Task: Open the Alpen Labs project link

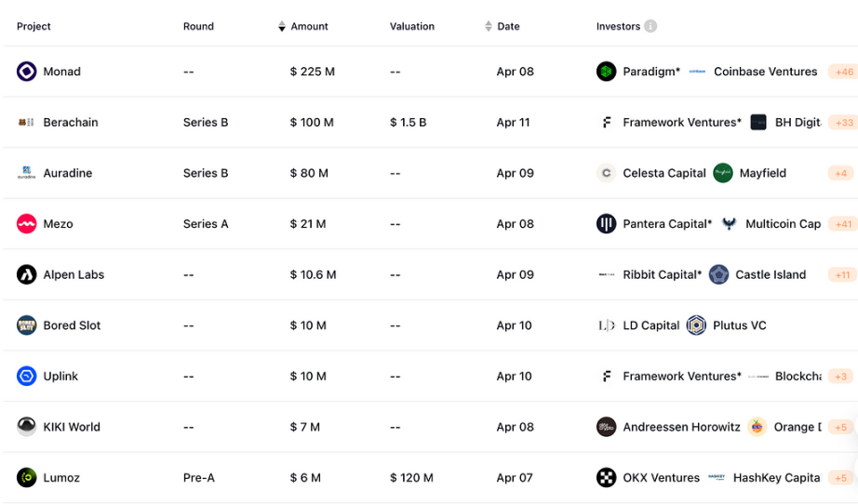Action: 74,275
